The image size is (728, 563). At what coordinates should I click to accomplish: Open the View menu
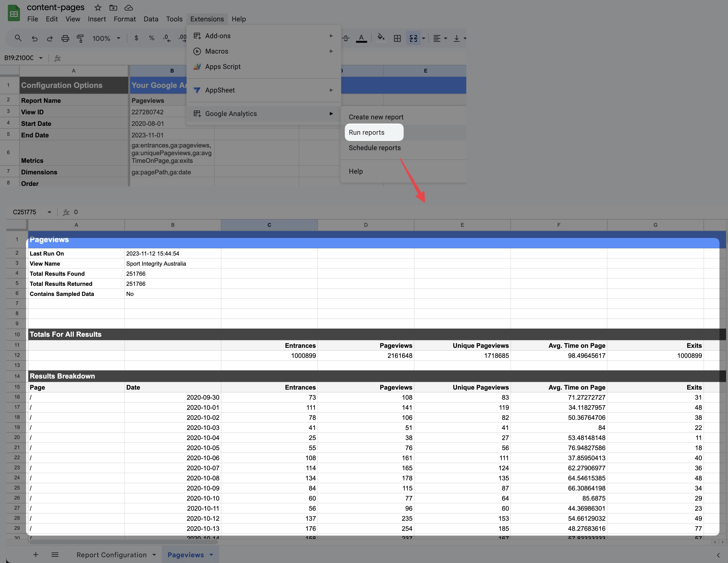[x=73, y=19]
